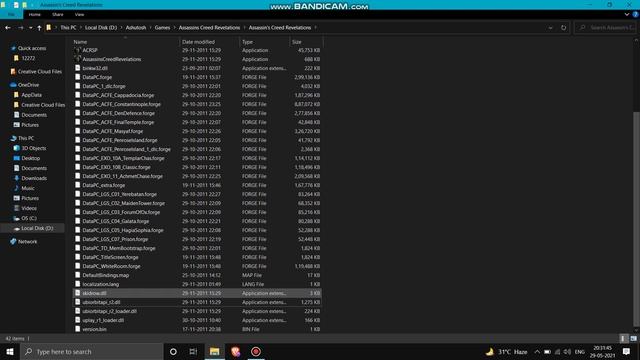Image resolution: width=640 pixels, height=360 pixels.
Task: Select Quick access in the navigation pane
Action: (x=32, y=48)
